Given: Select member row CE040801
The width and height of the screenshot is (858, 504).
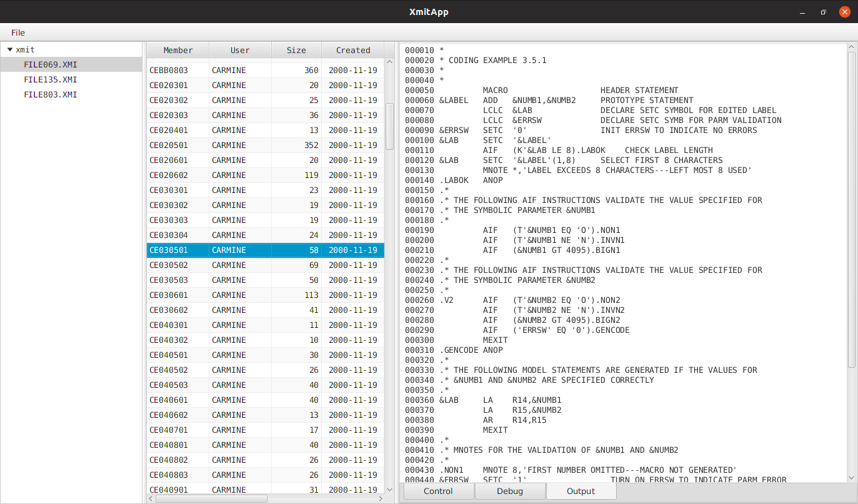Looking at the screenshot, I should point(266,445).
